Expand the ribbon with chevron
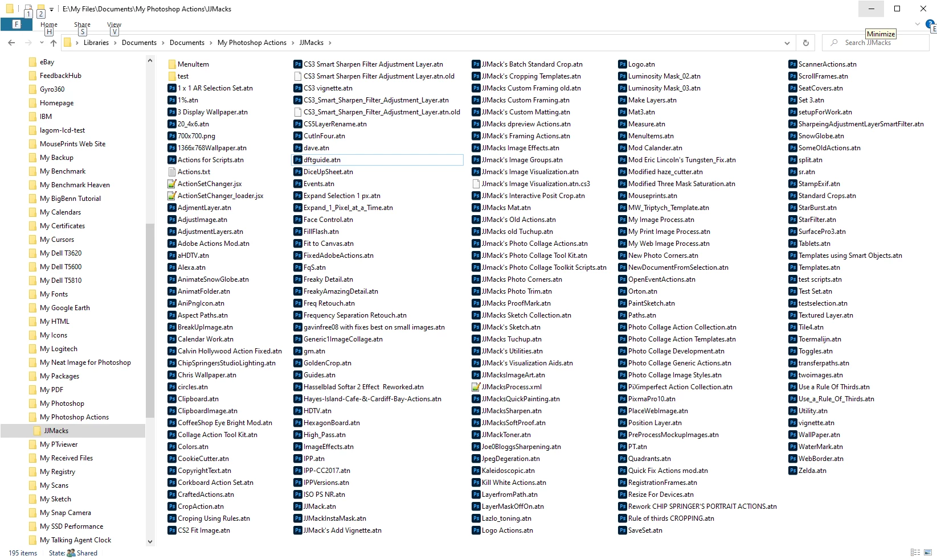 917,24
